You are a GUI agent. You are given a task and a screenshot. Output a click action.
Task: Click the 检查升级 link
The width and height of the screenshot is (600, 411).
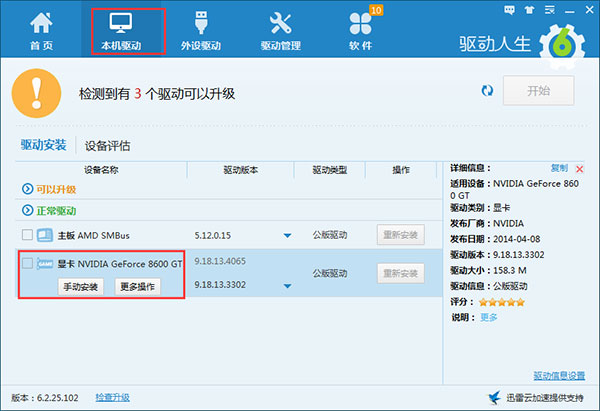[112, 398]
